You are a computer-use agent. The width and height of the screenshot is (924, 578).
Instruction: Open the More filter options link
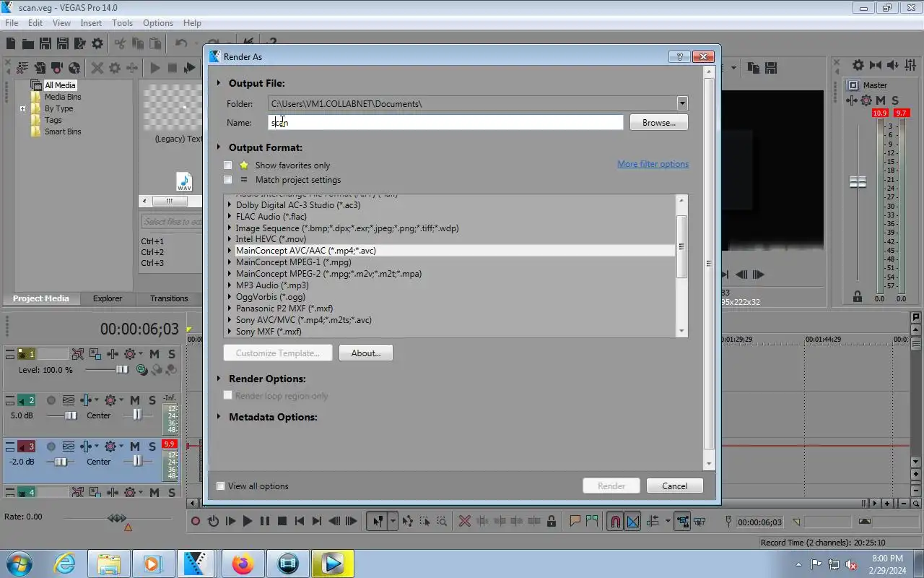[x=653, y=164]
